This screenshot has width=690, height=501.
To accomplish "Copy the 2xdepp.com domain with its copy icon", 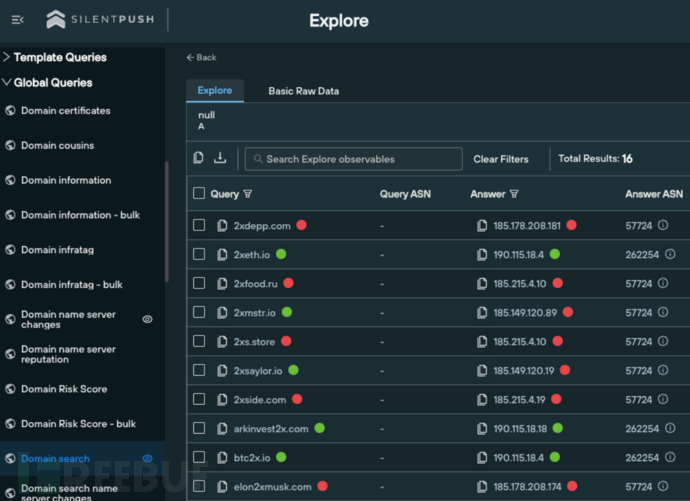I will pos(223,226).
